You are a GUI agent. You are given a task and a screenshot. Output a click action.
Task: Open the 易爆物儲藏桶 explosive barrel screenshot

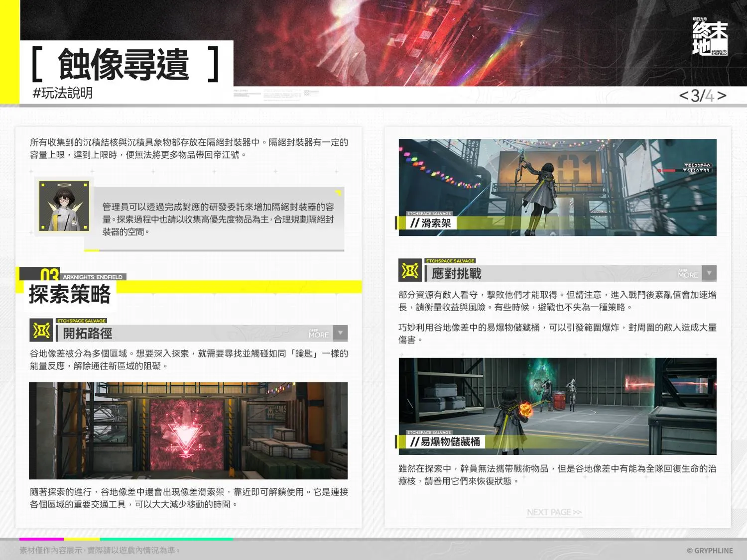557,406
